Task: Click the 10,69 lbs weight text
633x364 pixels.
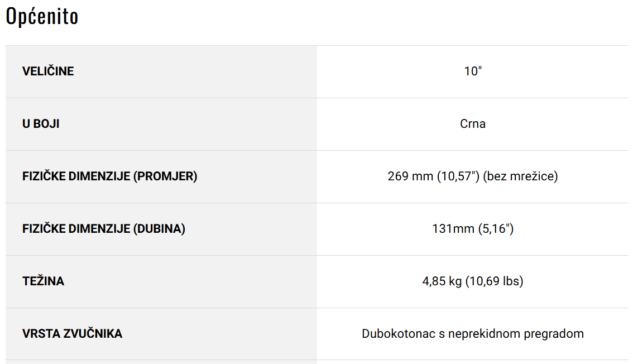Action: 495,281
